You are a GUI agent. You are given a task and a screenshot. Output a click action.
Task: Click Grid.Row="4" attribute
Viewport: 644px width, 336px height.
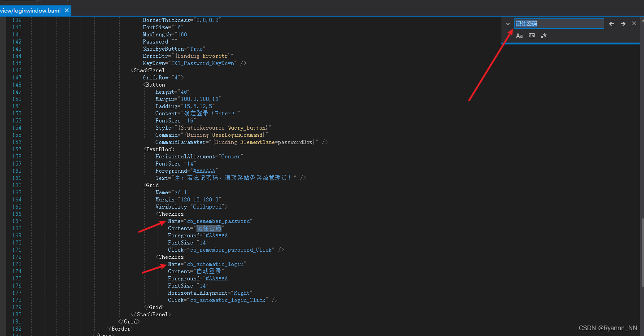[163, 78]
